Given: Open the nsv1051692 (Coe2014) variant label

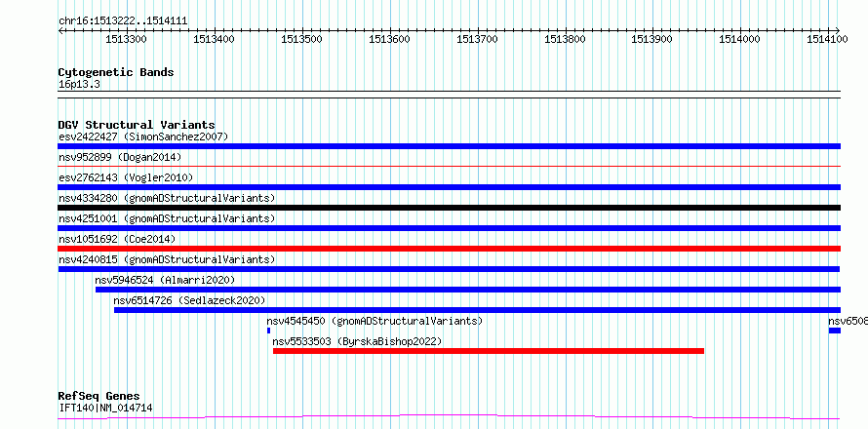Looking at the screenshot, I should point(117,239).
